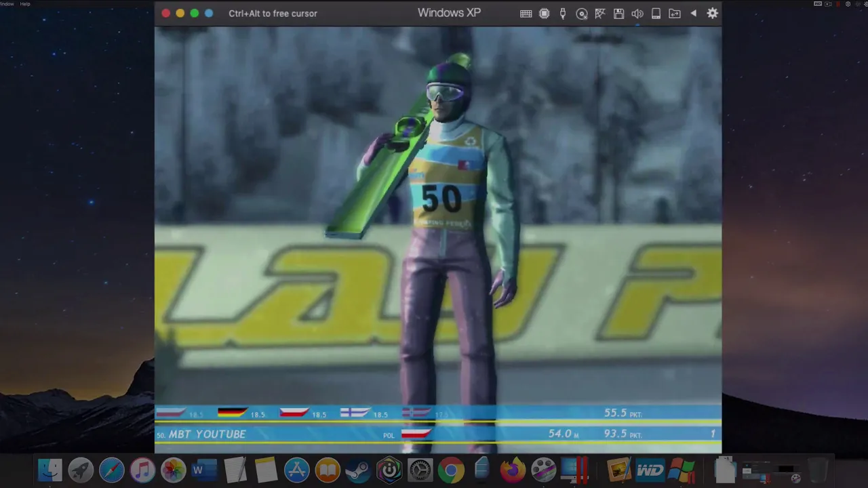Open the USB devices icon

point(563,14)
